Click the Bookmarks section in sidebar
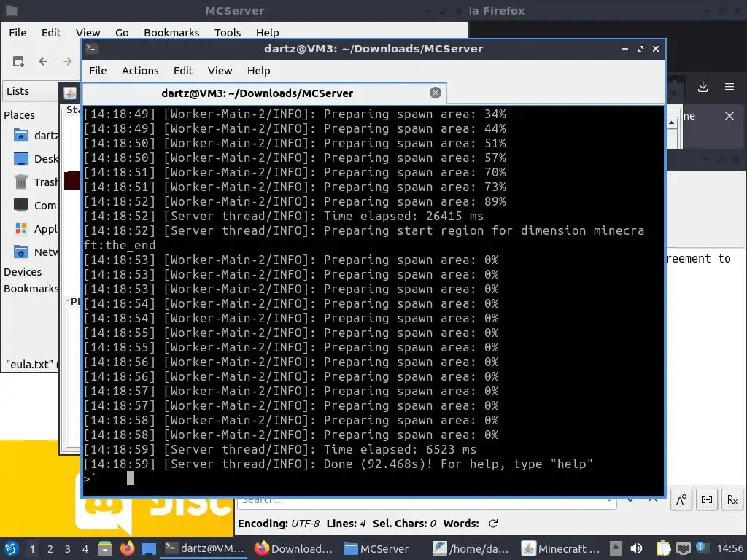 31,289
